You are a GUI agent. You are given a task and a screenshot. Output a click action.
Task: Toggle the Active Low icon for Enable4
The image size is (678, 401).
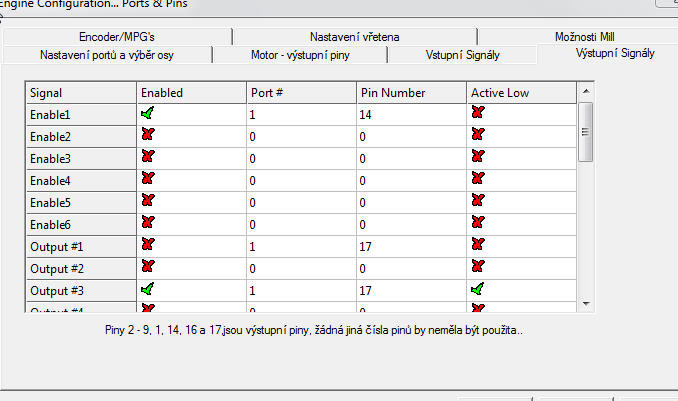coord(478,179)
